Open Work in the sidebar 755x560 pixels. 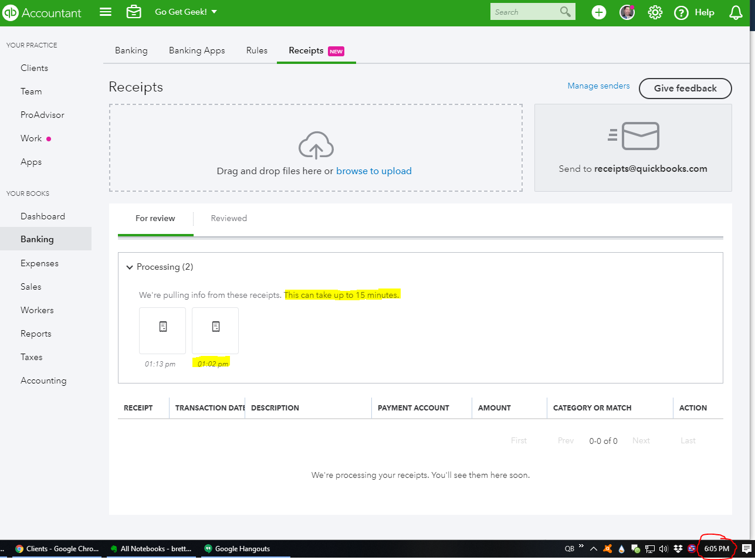[31, 138]
